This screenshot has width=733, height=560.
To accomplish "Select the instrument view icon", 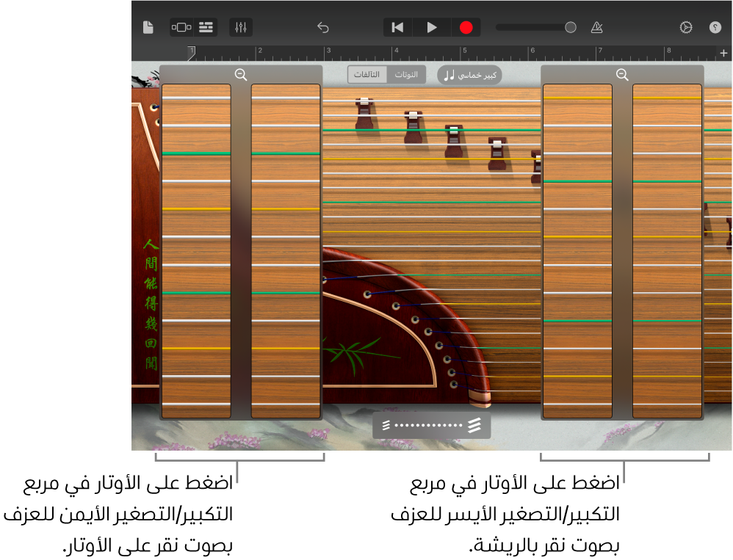I will [181, 27].
